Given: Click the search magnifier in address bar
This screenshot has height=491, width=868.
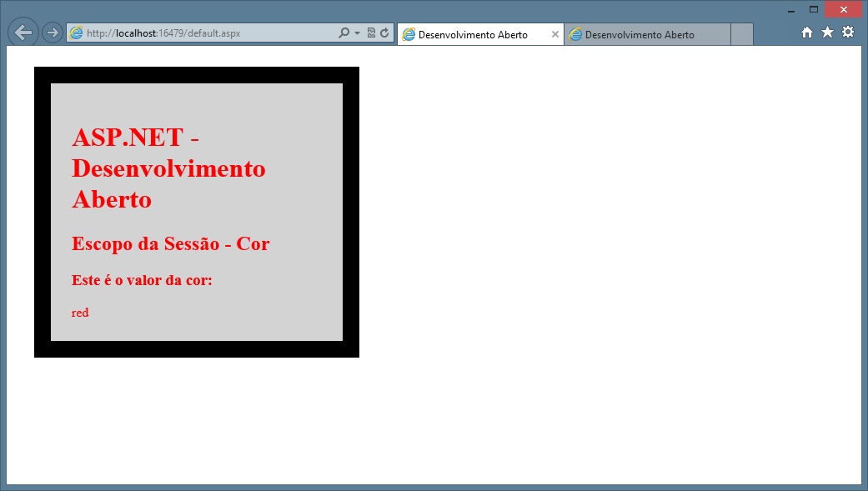Looking at the screenshot, I should coord(344,33).
